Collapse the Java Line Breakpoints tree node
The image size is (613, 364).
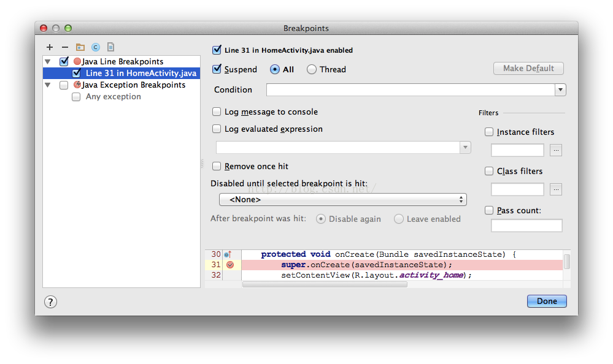click(48, 62)
